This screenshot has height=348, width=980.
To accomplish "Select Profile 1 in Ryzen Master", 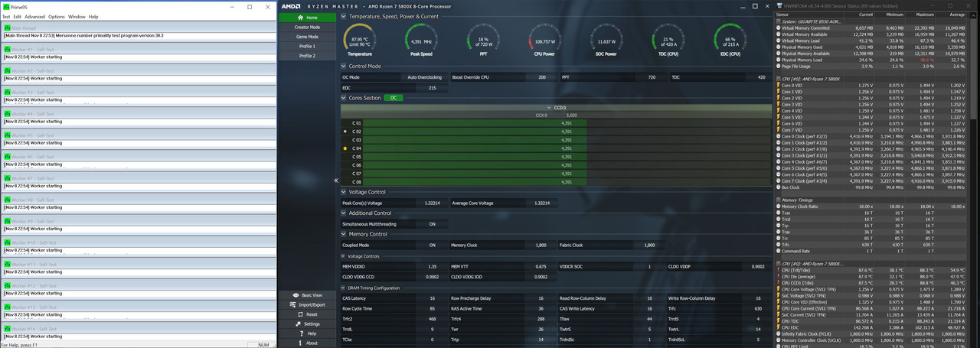I will coord(307,46).
